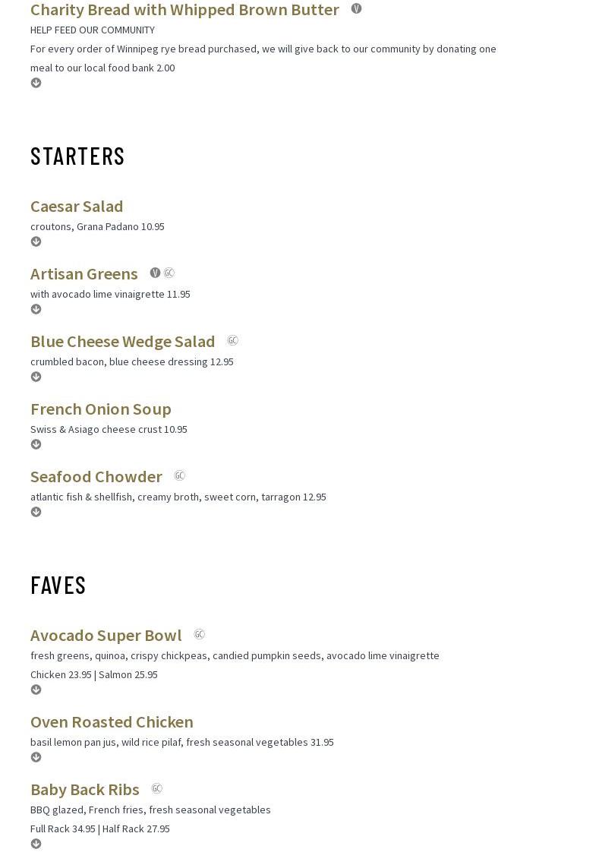Select the French Onion Soup heading
Screen dimensions: 596x868
coord(101,409)
